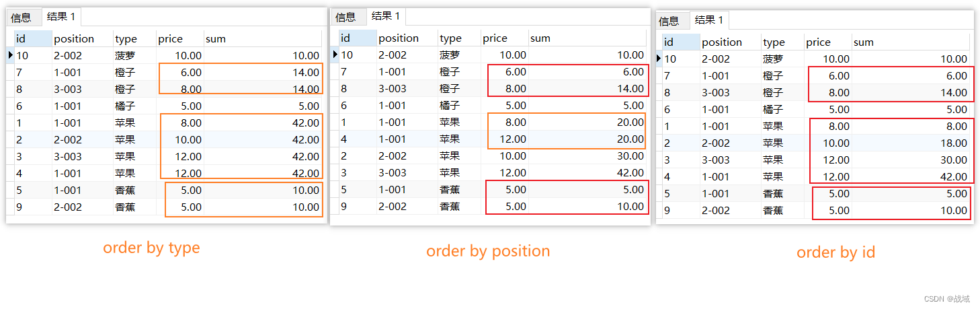Select type '苹果' in id 3 row, left panel

134,157
